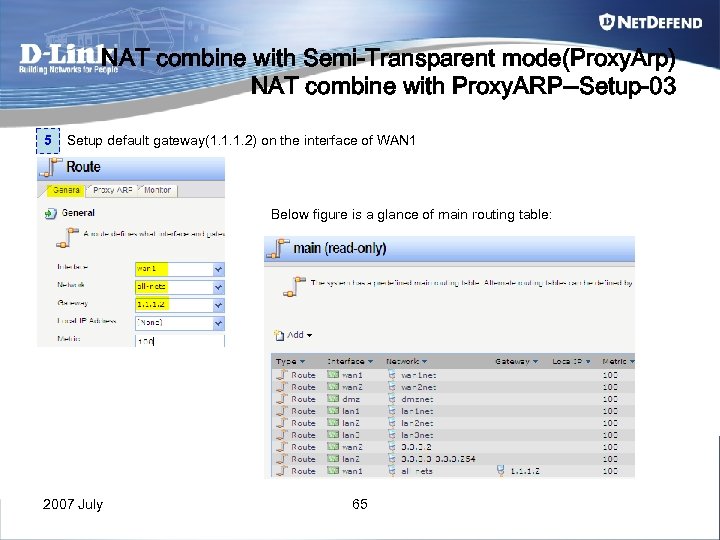720x540 pixels.
Task: Select the lan1net network cell
Action: pyautogui.click(x=417, y=411)
